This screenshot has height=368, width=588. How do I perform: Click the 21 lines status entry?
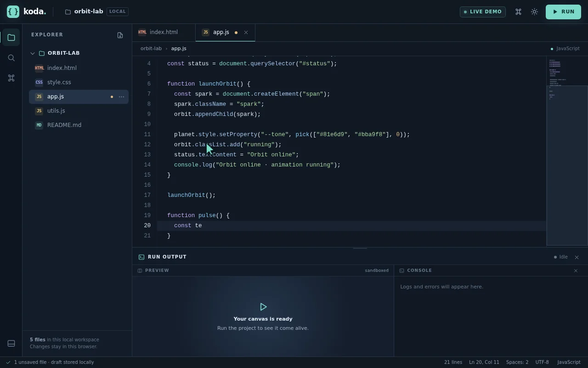click(453, 362)
